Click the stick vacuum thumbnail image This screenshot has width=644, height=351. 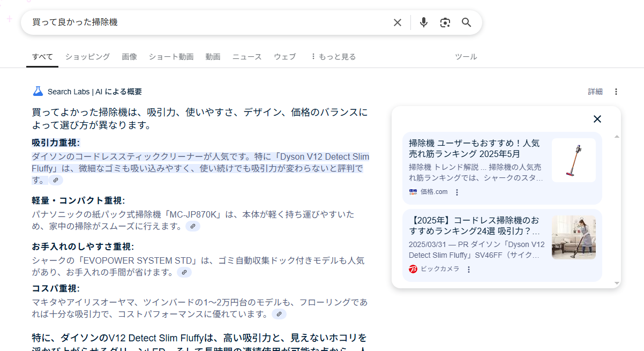pos(574,160)
